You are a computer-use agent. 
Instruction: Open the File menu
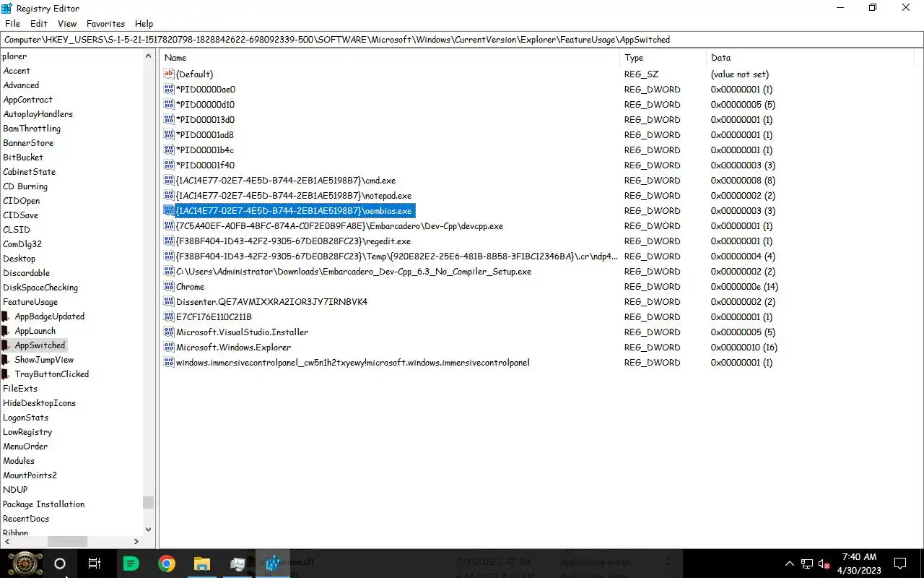click(12, 24)
